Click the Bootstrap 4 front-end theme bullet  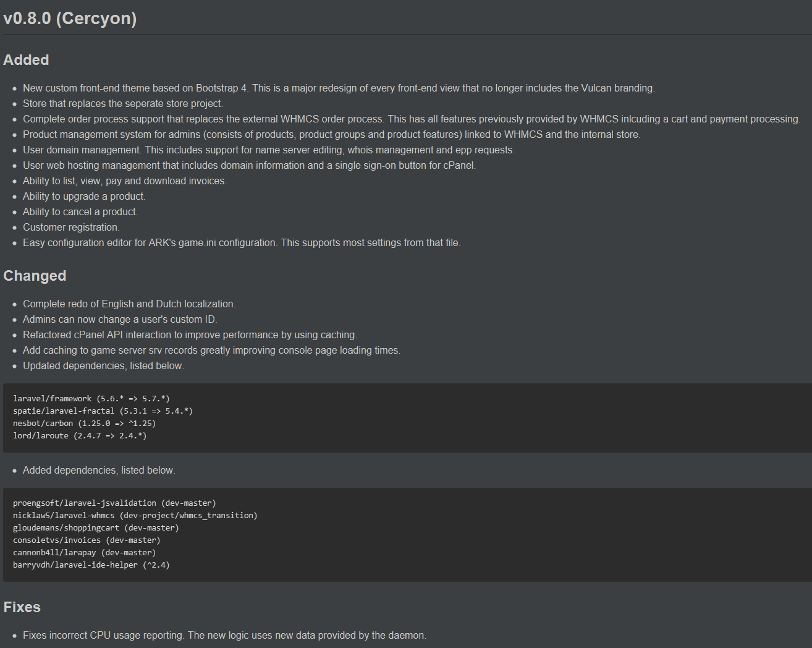click(338, 88)
